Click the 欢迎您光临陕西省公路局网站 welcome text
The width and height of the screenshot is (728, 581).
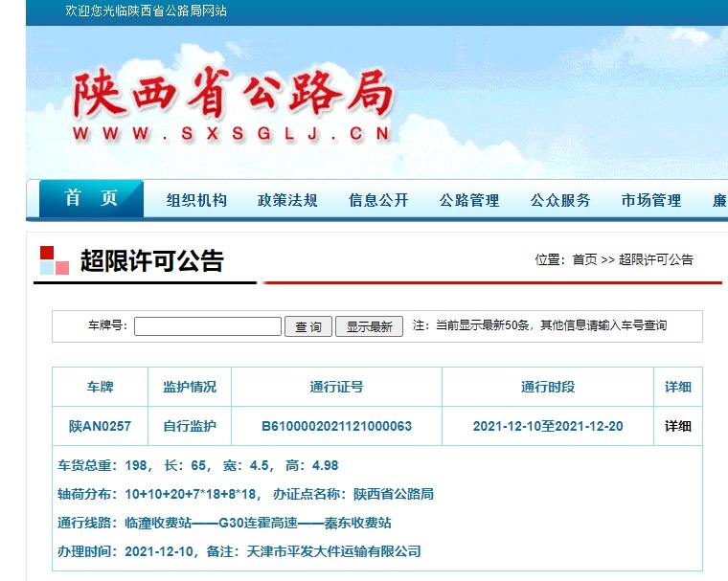[x=147, y=11]
